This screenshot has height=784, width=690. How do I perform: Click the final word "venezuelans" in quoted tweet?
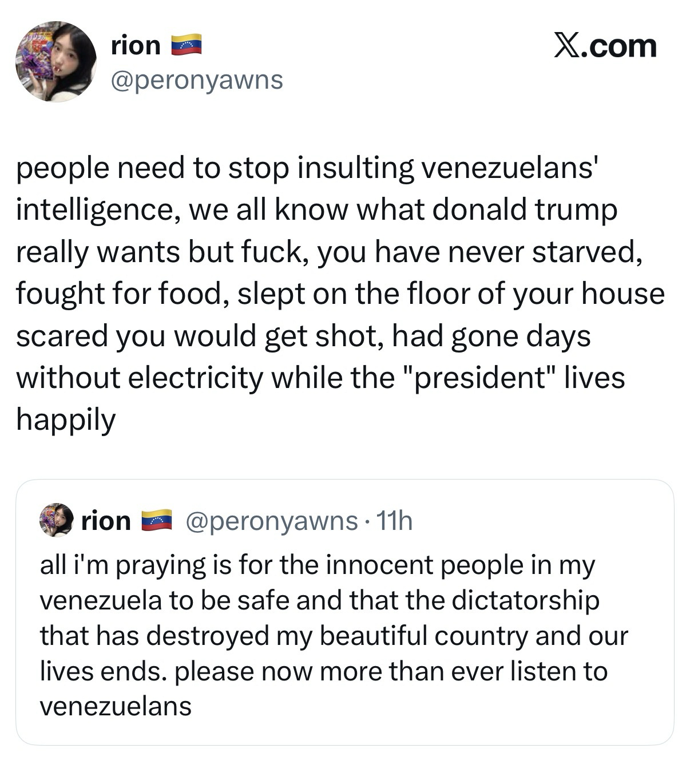116,706
